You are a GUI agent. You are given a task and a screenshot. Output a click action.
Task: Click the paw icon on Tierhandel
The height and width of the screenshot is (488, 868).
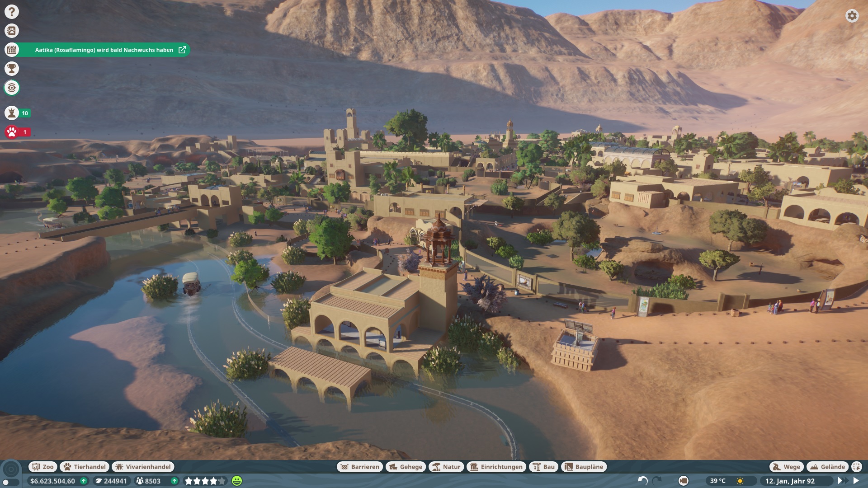coord(67,467)
